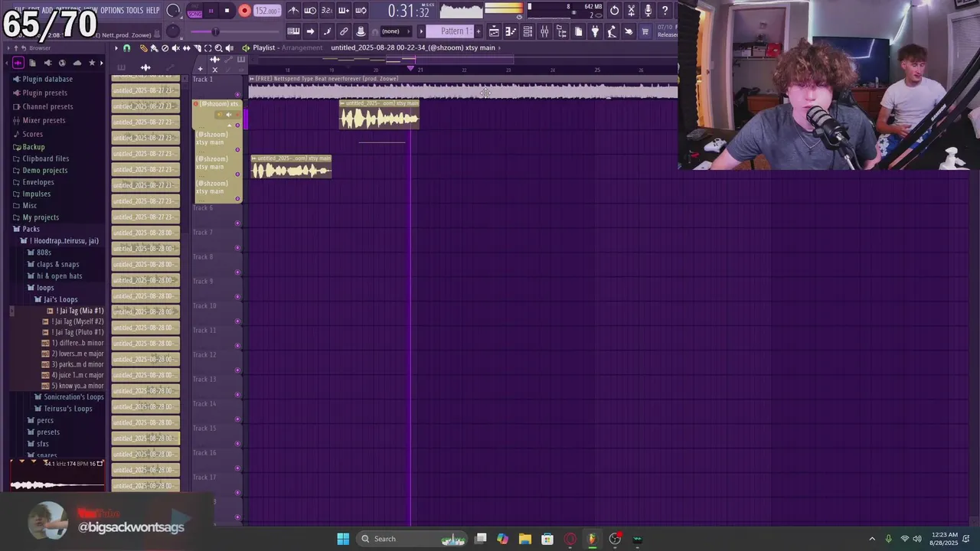Open the pattern list arrow left of Pattern 1
Screen dimensions: 980x551
coord(420,31)
